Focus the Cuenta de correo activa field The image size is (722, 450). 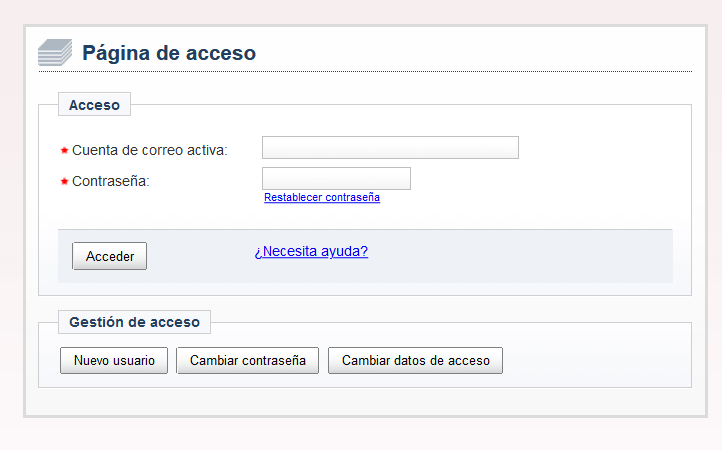[x=390, y=147]
